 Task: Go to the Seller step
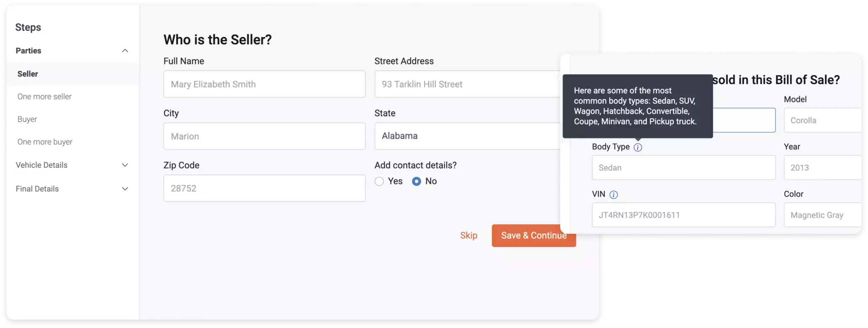pos(28,74)
